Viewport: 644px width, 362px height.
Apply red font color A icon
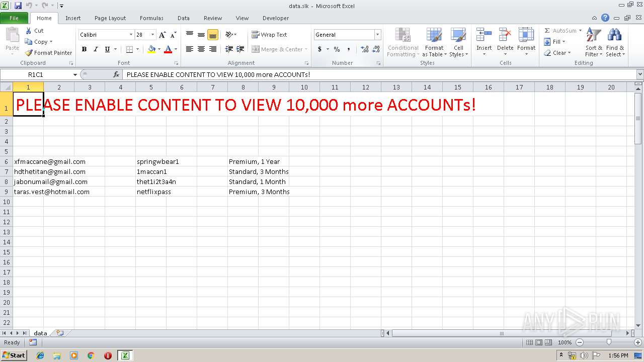(168, 49)
